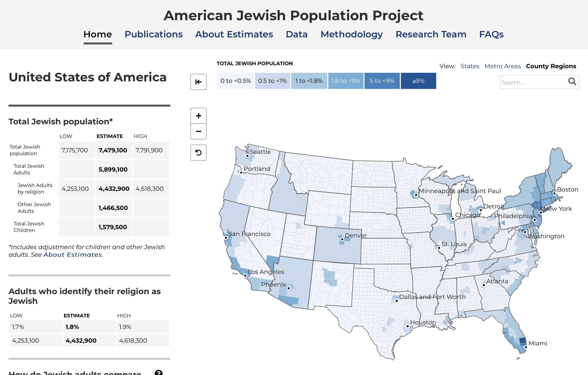Collapse the left sidebar panel icon

click(198, 82)
